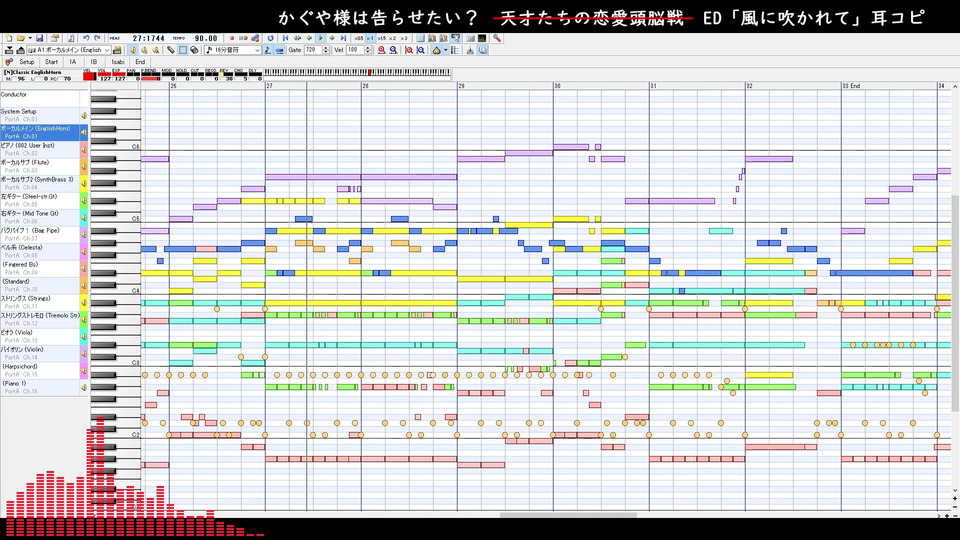Jump to the Start marker
The image size is (960, 540).
click(51, 62)
